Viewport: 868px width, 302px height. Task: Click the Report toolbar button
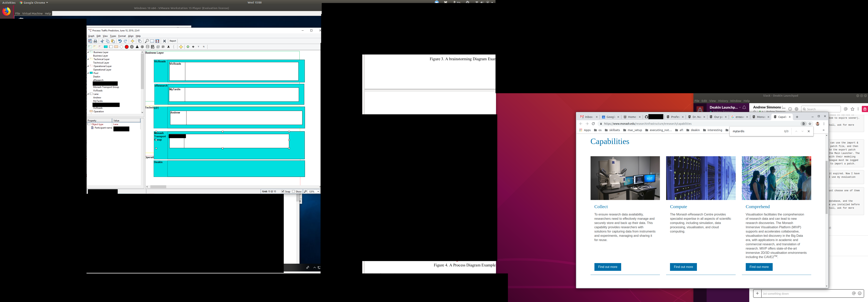click(x=173, y=41)
